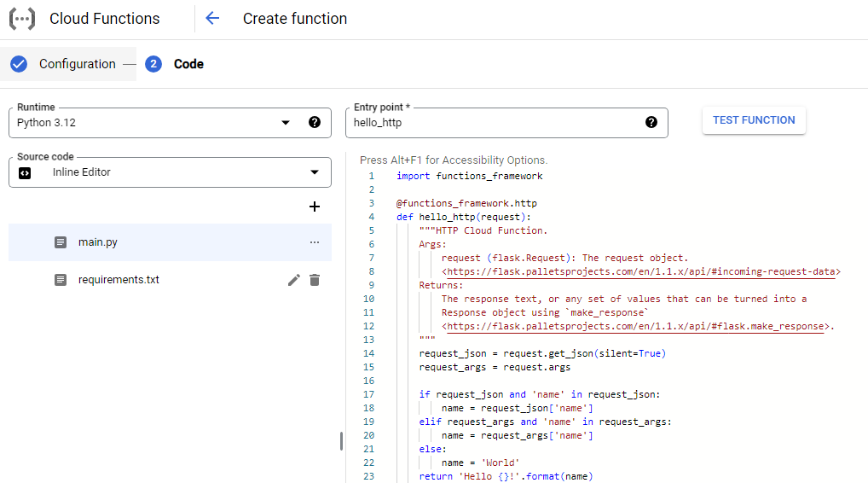Open requirements.txt in the file list

coord(170,280)
